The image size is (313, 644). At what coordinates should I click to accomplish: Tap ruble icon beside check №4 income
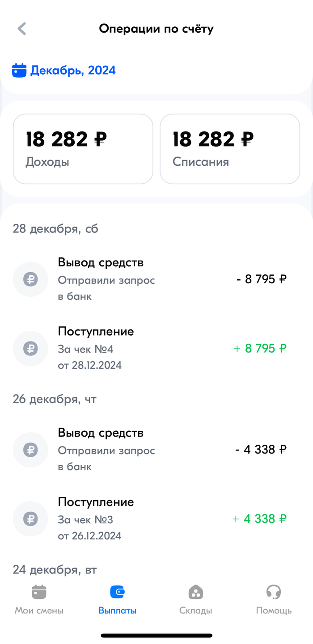(30, 349)
